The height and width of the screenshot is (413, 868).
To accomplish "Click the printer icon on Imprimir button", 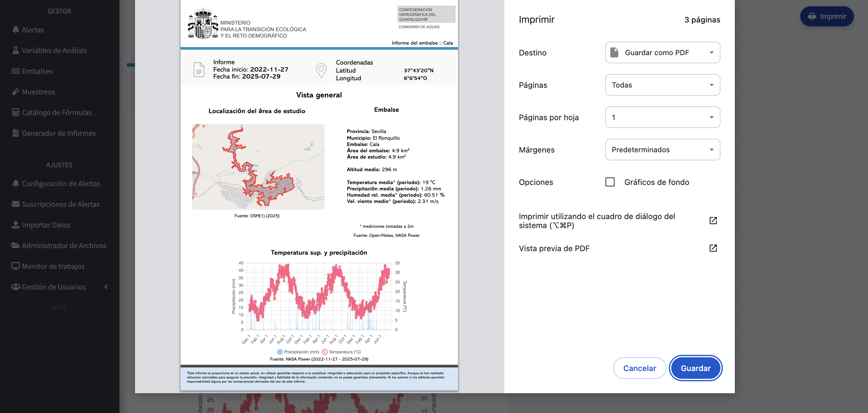I will tap(812, 16).
